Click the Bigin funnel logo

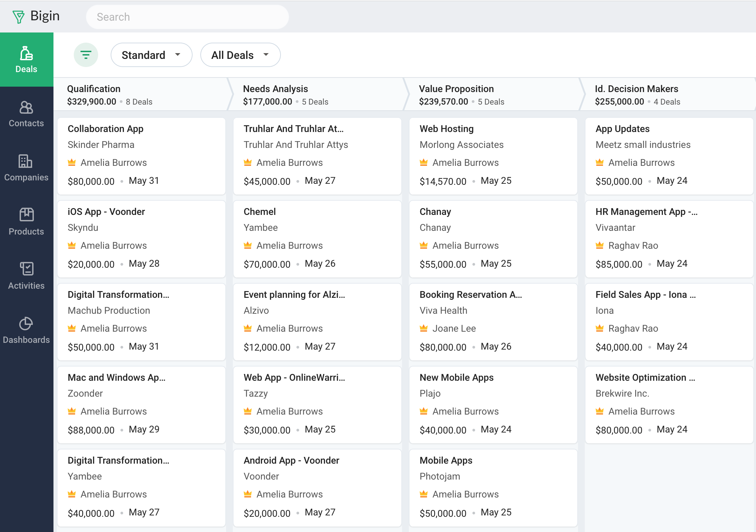[x=19, y=16]
